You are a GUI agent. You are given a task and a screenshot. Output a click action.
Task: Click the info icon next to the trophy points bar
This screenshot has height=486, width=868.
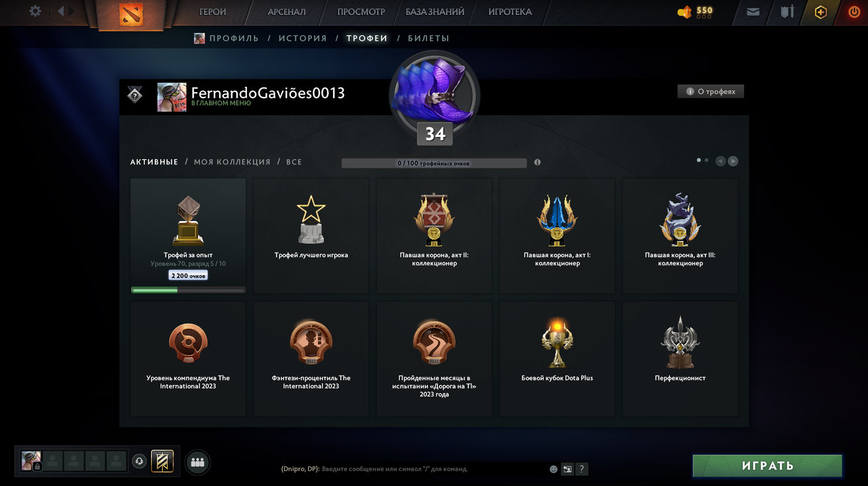click(x=537, y=163)
